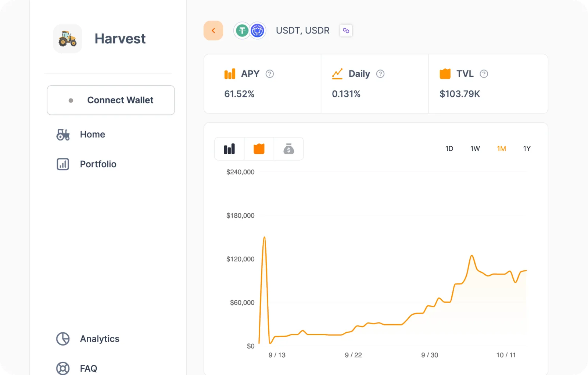
Task: Click the orange APY bar icon
Action: pos(230,74)
